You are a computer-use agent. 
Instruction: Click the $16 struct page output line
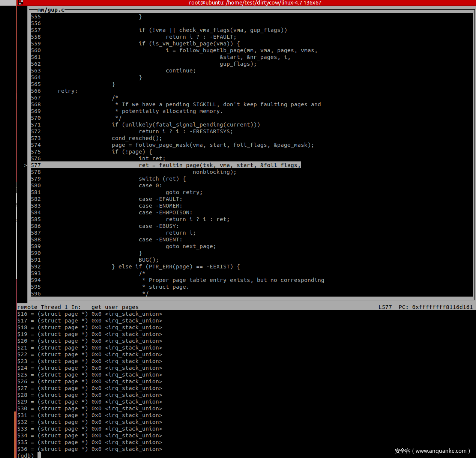(90, 314)
